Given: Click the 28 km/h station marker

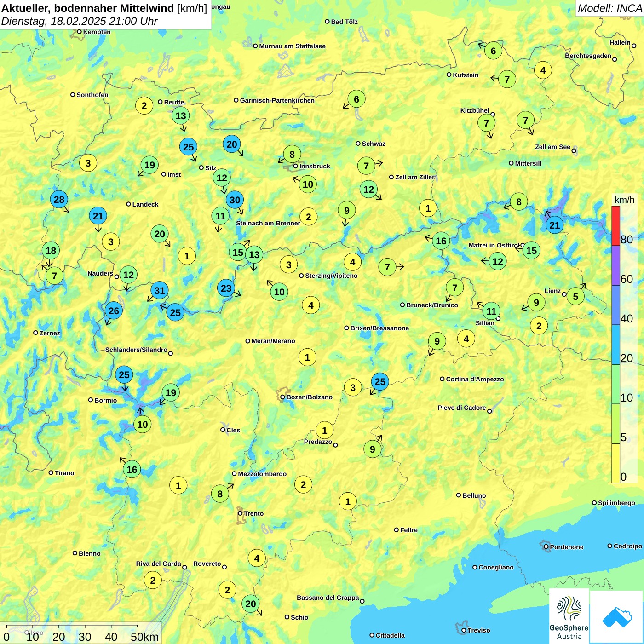Looking at the screenshot, I should (59, 199).
